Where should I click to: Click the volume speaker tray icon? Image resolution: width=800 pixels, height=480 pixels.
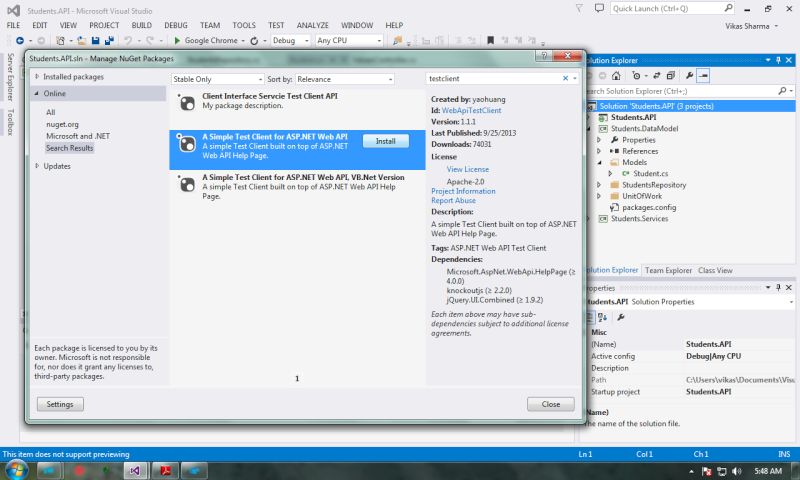click(x=736, y=471)
